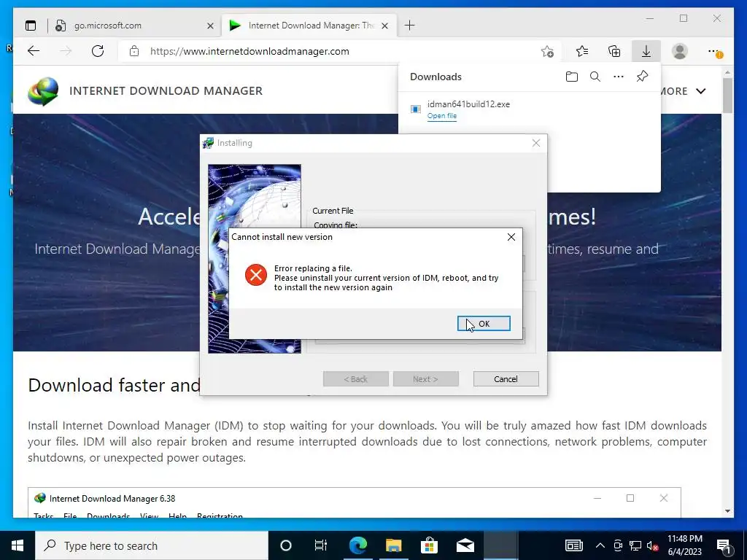Open file link for idman641build12.exe
This screenshot has height=560, width=747.
click(441, 116)
